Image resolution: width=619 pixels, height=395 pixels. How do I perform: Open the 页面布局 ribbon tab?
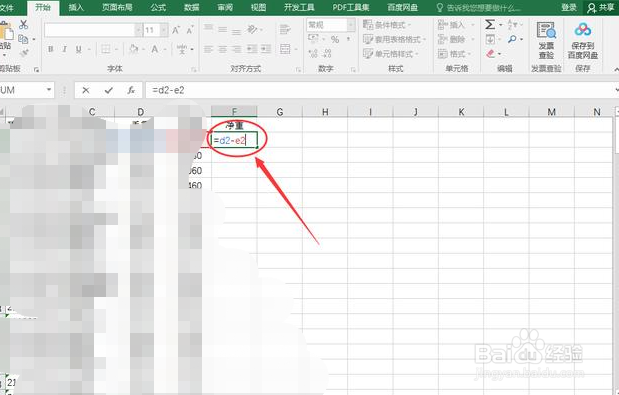[x=117, y=7]
